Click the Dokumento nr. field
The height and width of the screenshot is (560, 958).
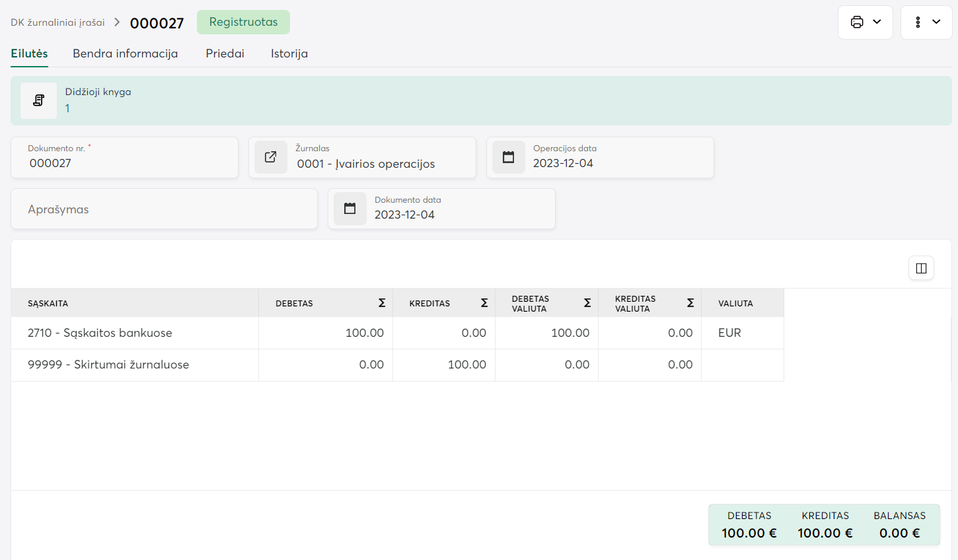[124, 162]
